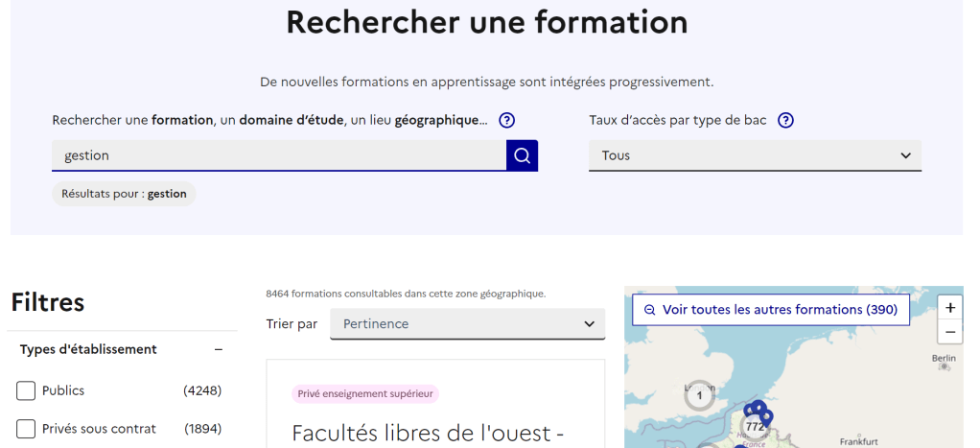Zoom out on the map with minus

coord(949,332)
